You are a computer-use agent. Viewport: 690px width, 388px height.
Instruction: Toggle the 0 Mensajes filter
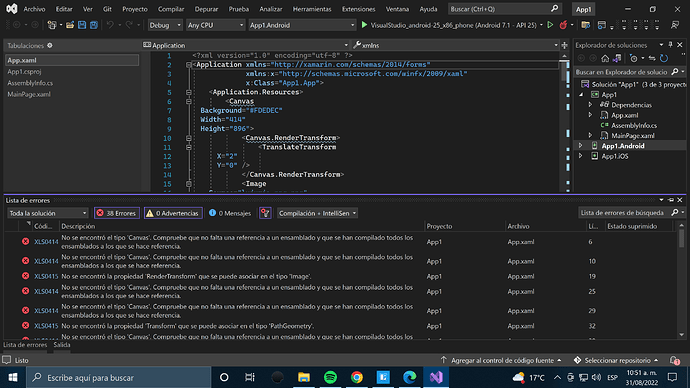pyautogui.click(x=230, y=213)
